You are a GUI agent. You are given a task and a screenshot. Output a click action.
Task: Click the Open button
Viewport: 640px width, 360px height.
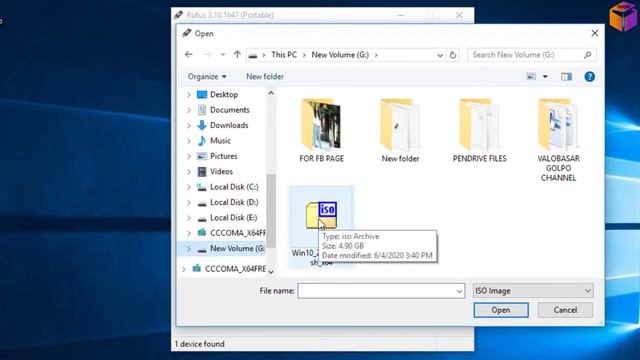pos(501,310)
